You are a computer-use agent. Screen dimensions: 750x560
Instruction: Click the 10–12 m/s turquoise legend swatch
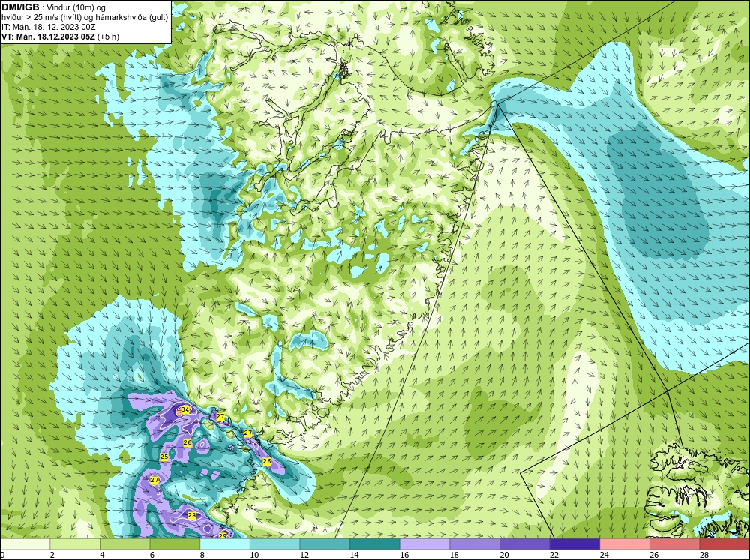tap(275, 544)
